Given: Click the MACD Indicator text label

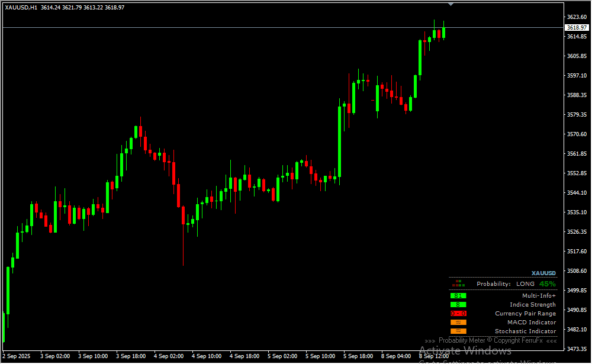Looking at the screenshot, I should pos(532,323).
